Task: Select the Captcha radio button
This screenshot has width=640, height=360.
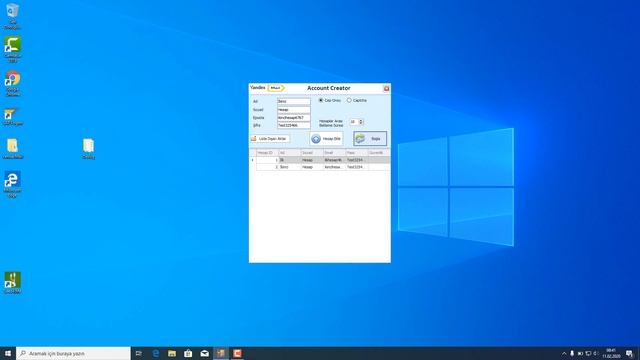Action: click(349, 100)
